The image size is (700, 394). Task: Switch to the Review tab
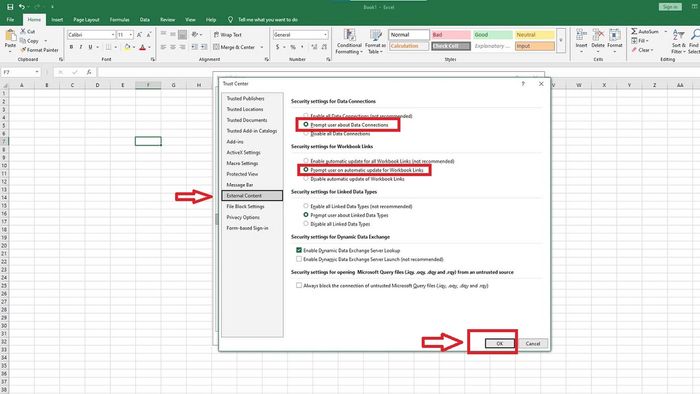167,20
